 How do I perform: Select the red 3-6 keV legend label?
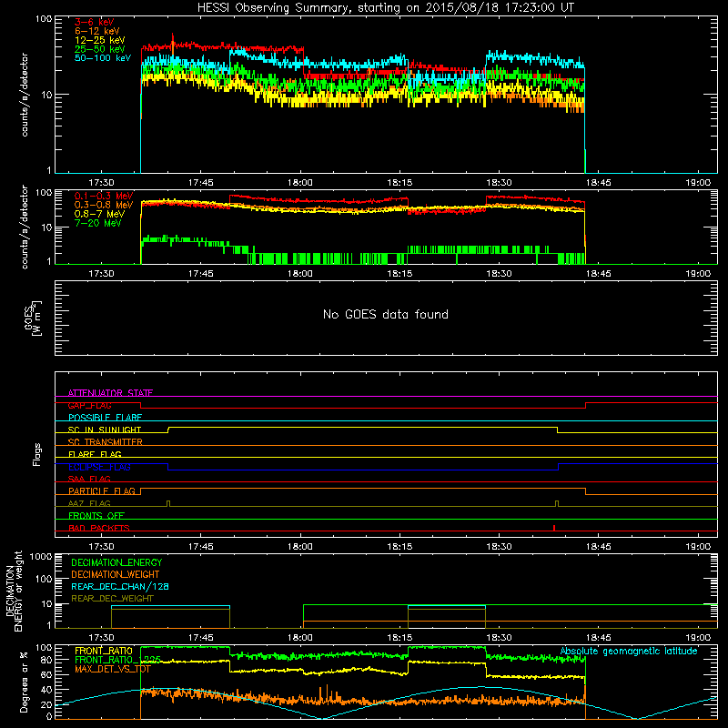(x=95, y=22)
